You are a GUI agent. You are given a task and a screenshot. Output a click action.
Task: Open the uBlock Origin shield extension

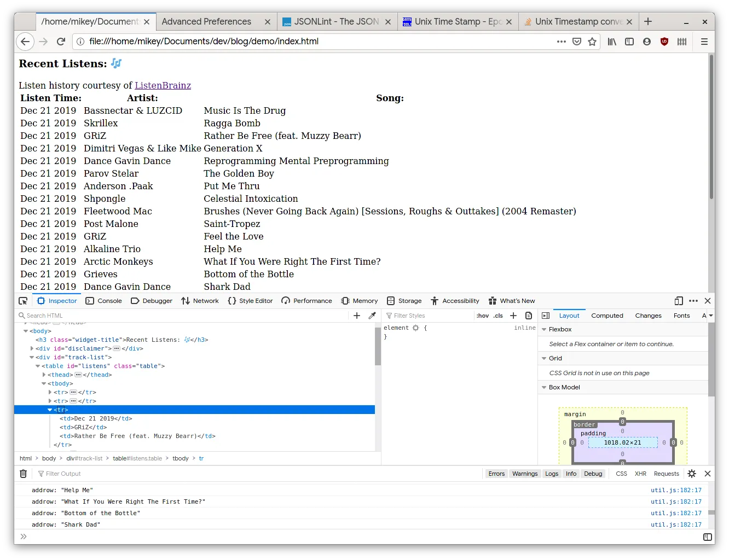pyautogui.click(x=664, y=42)
